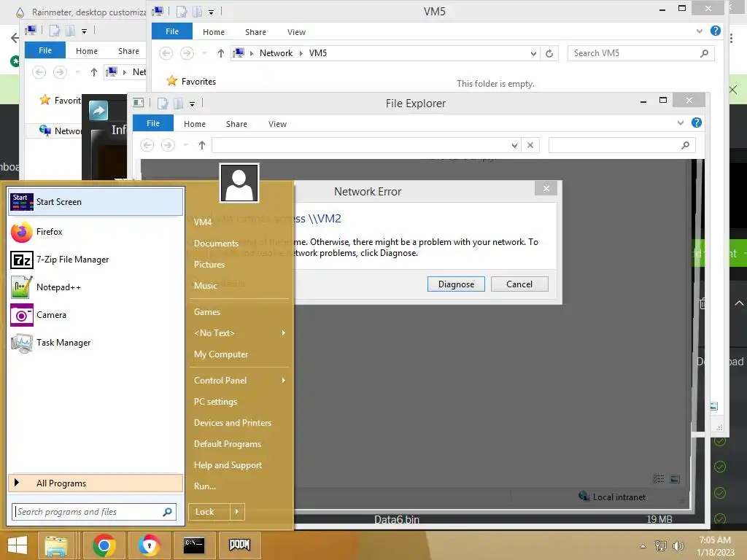Open Firefox from the start menu
Image resolution: width=747 pixels, height=560 pixels.
[x=96, y=232]
